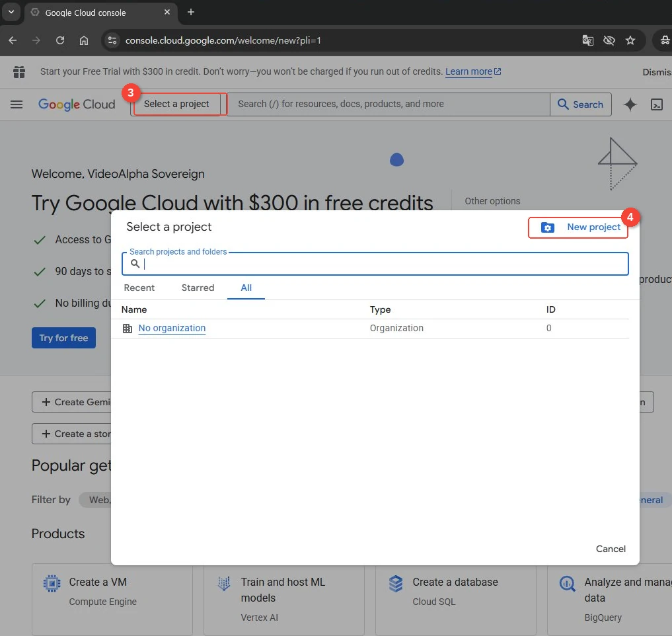Switch to the Recent tab
This screenshot has width=672, height=636.
point(139,288)
